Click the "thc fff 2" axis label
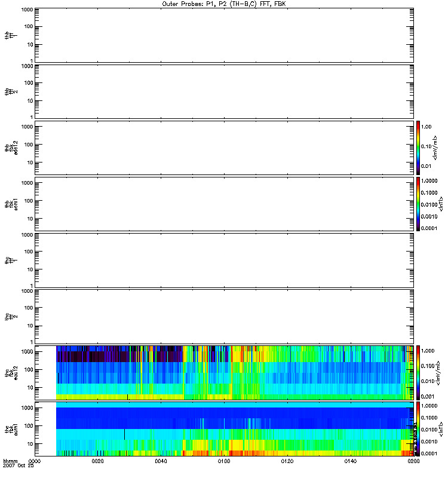This screenshot has height=478, width=448. tap(11, 317)
